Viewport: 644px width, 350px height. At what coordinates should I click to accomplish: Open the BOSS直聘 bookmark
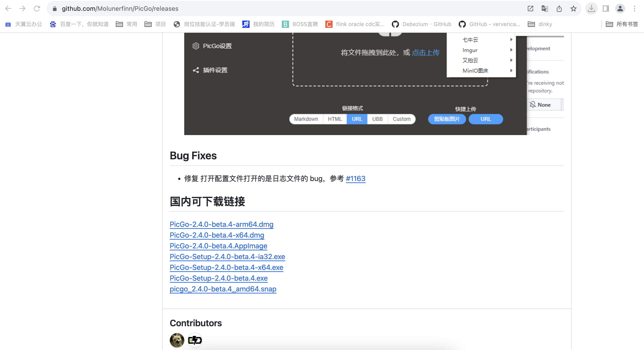tap(300, 24)
